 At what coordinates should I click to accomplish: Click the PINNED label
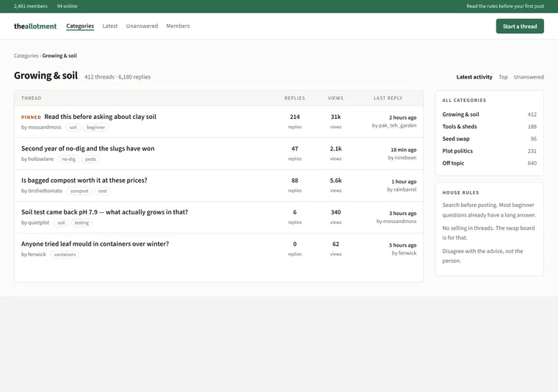(x=31, y=117)
